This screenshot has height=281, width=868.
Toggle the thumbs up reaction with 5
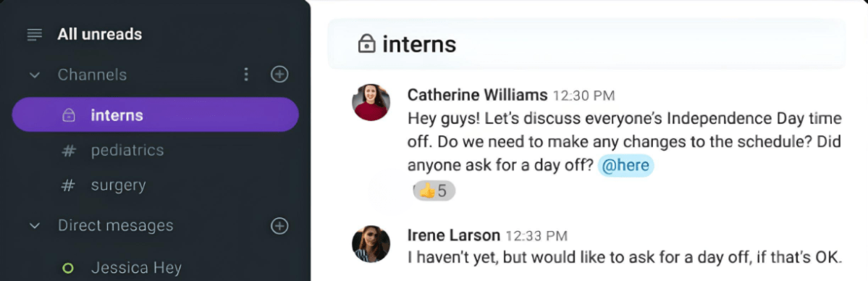pos(434,191)
